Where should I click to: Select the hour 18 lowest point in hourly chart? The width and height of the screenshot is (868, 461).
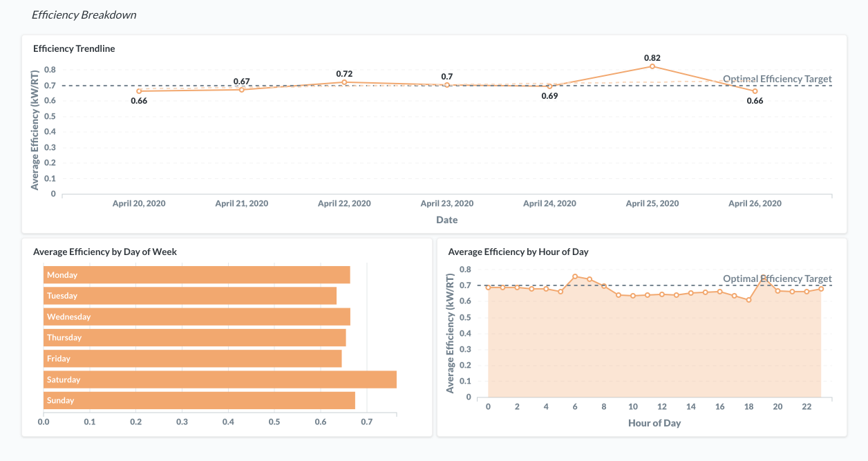coord(748,300)
